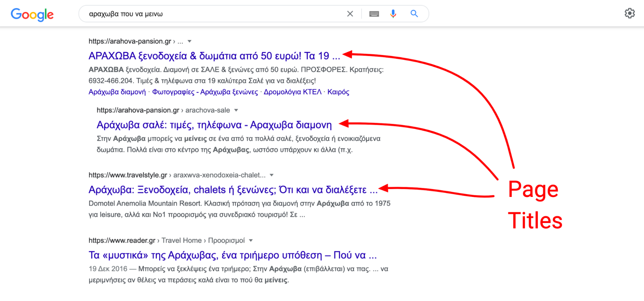Click the snippet starting 'Στην Αράχωβα μπορείς να μείνεις'
644x301 pixels.
coord(238,144)
